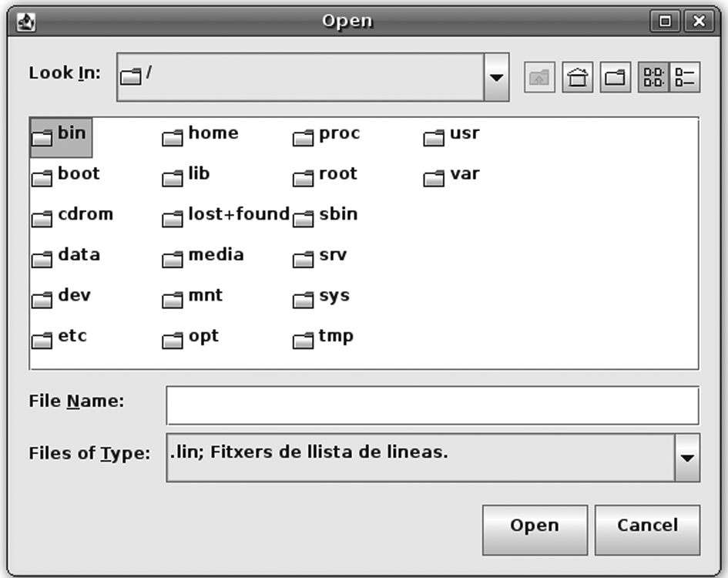Click the Java icon in title bar

pos(26,22)
